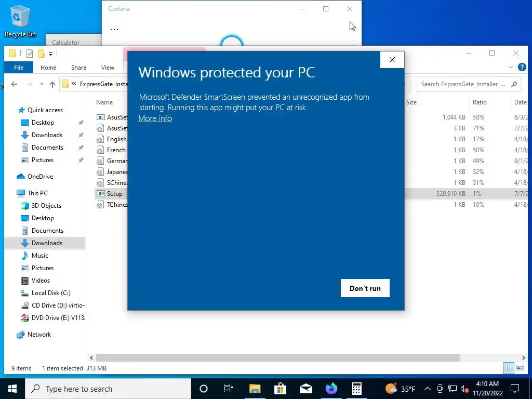This screenshot has width=532, height=399.
Task: Open the Videos folder
Action: (41, 280)
